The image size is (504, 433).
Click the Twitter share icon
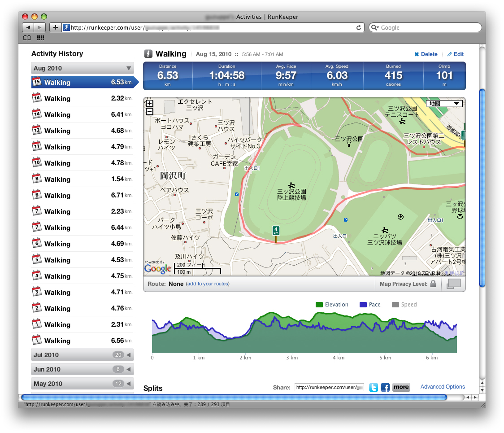point(374,387)
